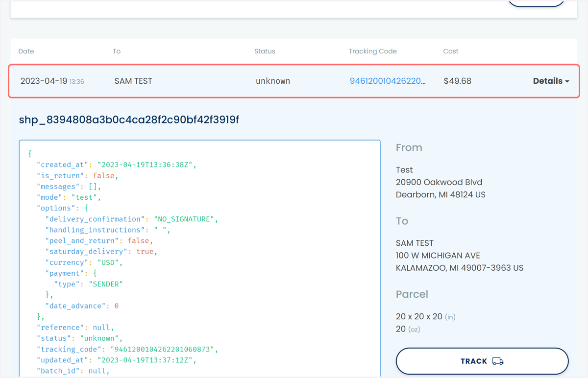Viewport: 588px width, 378px height.
Task: Click the unknown status cell
Action: (x=273, y=81)
